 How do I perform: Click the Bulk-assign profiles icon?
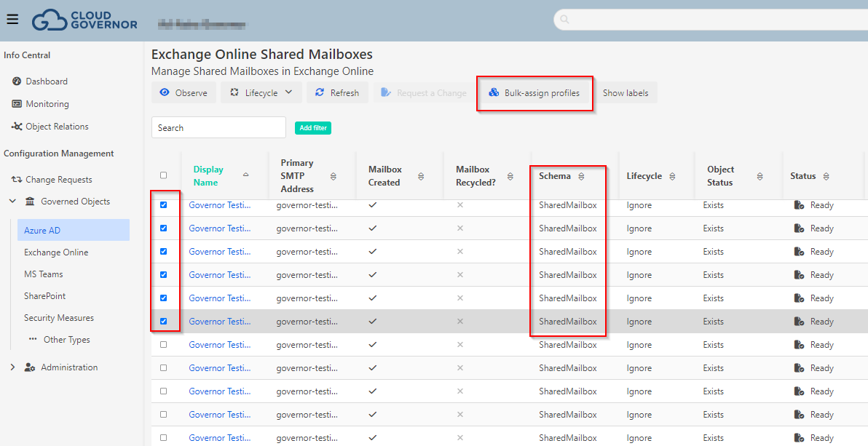(494, 92)
